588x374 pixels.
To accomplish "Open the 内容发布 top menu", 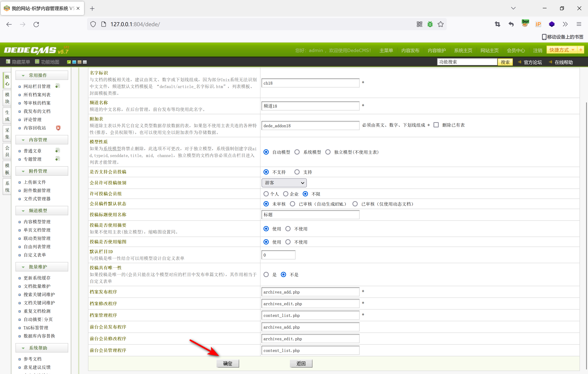I will [410, 51].
